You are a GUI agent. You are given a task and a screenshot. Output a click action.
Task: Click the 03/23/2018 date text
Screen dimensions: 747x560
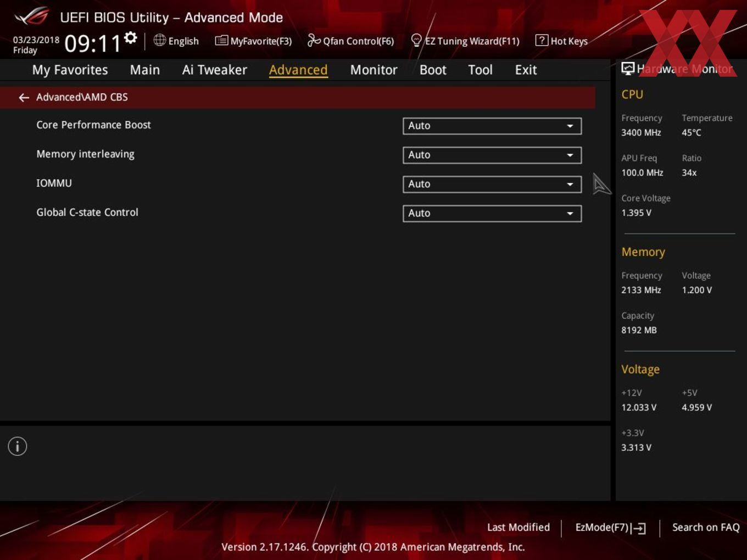(x=36, y=40)
